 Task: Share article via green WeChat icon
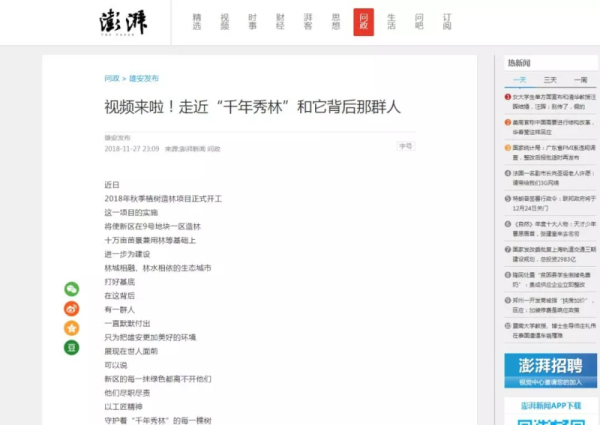72,289
